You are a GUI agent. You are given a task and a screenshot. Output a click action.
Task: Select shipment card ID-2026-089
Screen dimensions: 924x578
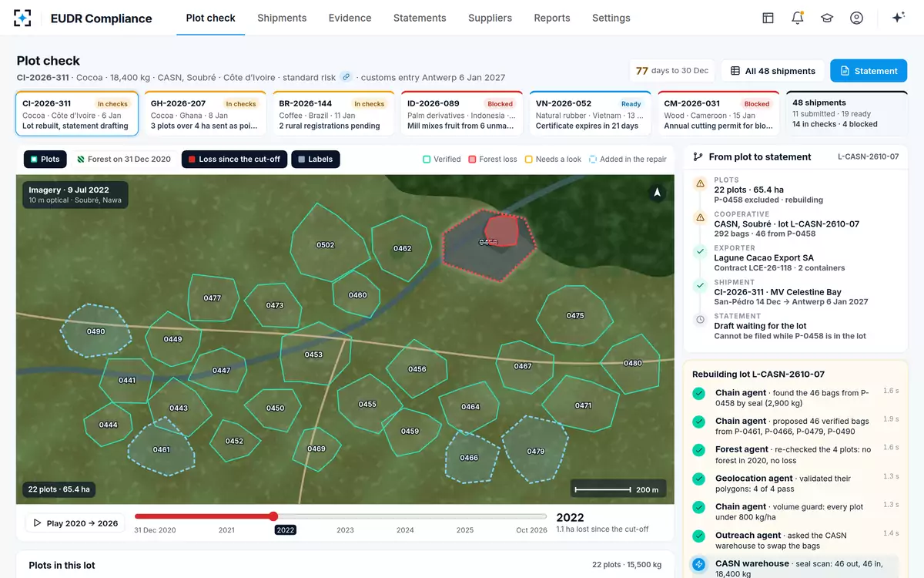click(x=462, y=113)
